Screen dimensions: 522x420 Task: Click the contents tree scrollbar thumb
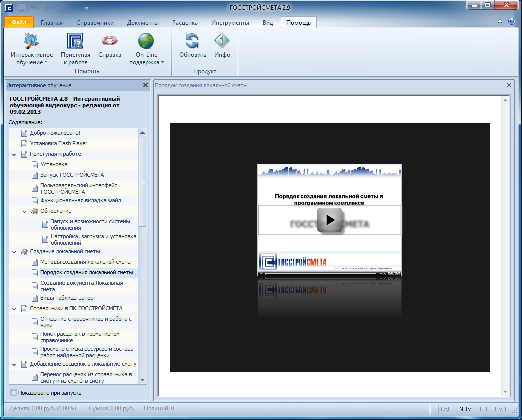[x=143, y=181]
